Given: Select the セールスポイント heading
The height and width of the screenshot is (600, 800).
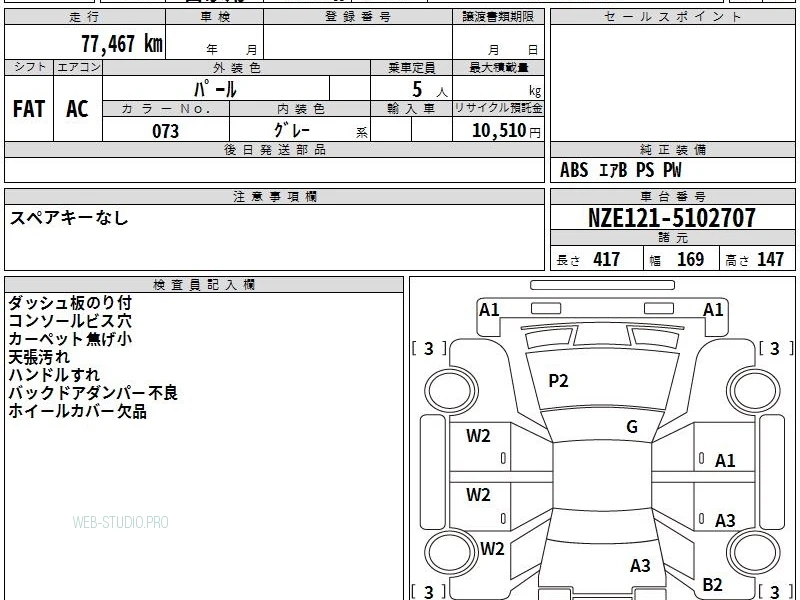Looking at the screenshot, I should (672, 17).
